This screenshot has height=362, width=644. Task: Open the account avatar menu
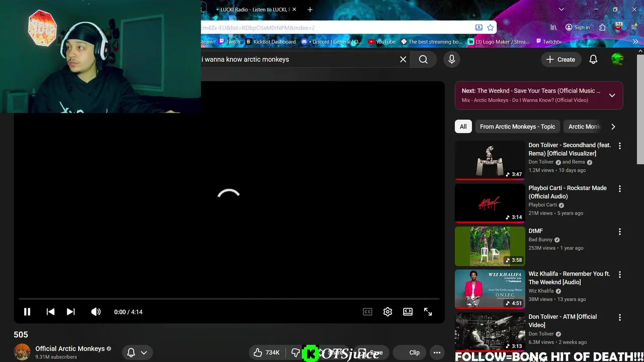[x=617, y=59]
